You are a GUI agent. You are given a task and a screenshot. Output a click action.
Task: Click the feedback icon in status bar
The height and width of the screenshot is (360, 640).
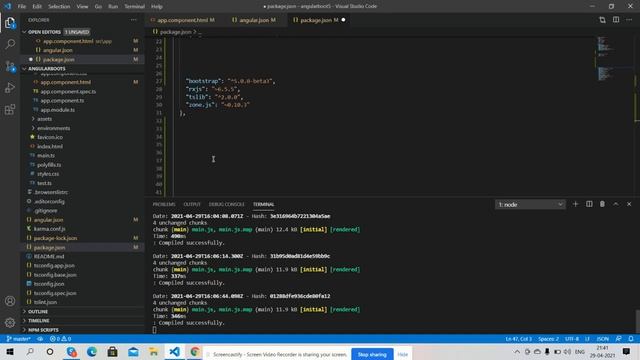pos(618,339)
